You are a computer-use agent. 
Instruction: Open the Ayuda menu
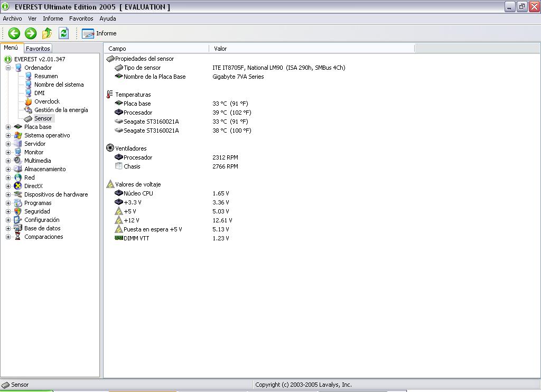click(108, 18)
